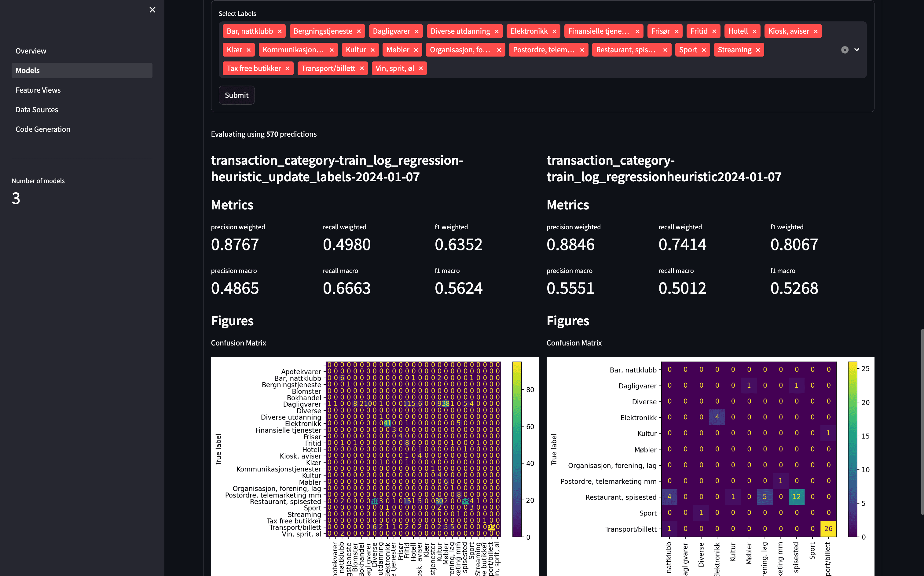Click the 0.8067 f1 weighted value
This screenshot has width=924, height=576.
tap(794, 245)
